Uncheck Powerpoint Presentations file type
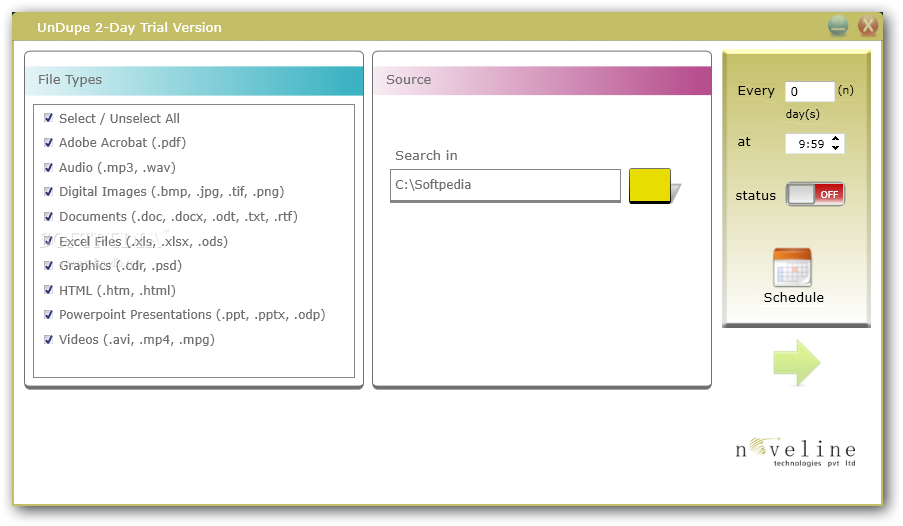The width and height of the screenshot is (903, 526). 48,314
